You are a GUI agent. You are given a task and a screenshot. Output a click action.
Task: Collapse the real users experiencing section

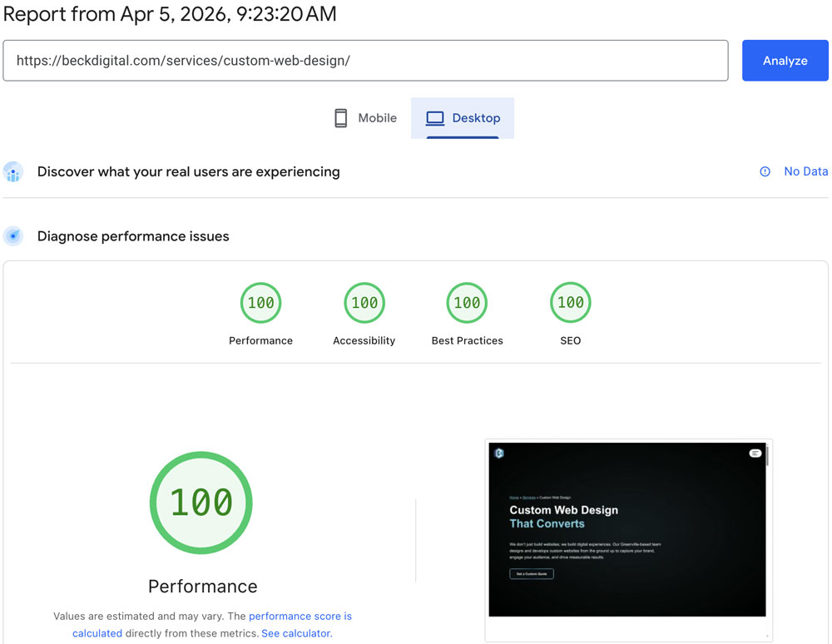coord(189,171)
